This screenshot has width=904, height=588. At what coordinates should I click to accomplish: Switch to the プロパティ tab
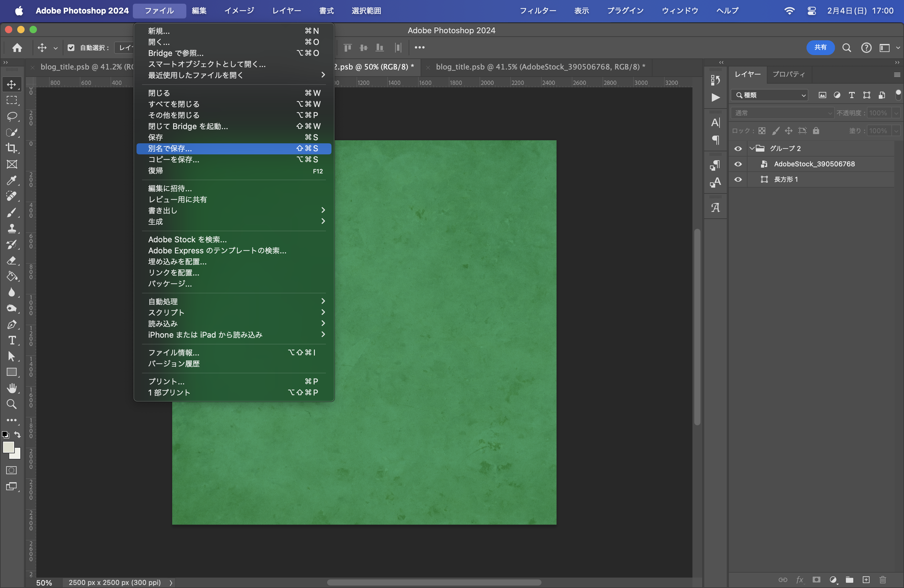click(x=788, y=74)
